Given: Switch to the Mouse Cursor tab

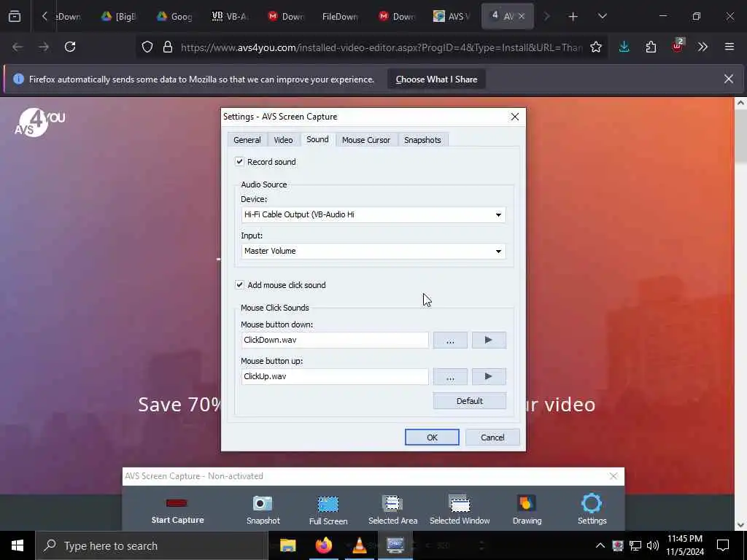Looking at the screenshot, I should pyautogui.click(x=366, y=140).
